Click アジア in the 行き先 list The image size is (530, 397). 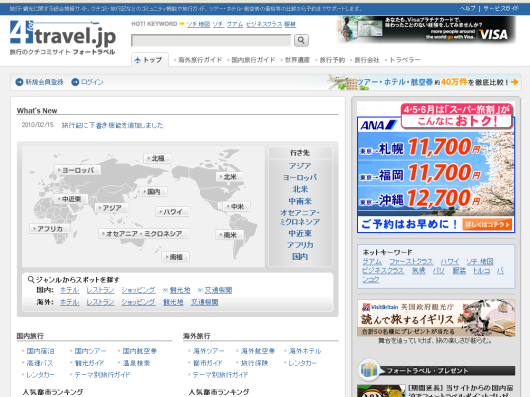(x=300, y=166)
